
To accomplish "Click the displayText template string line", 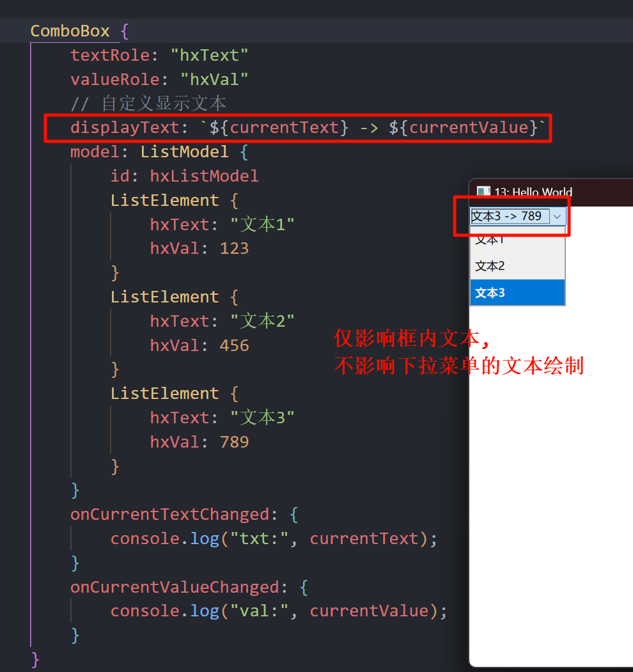I will [308, 128].
